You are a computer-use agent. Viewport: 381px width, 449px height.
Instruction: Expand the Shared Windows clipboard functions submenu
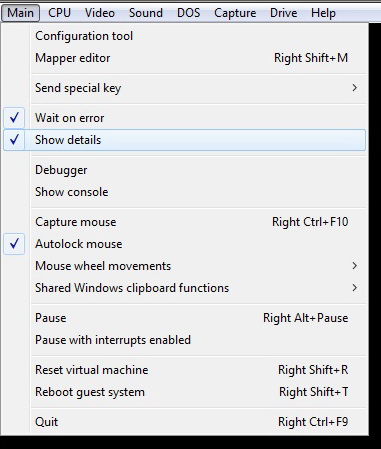point(184,288)
